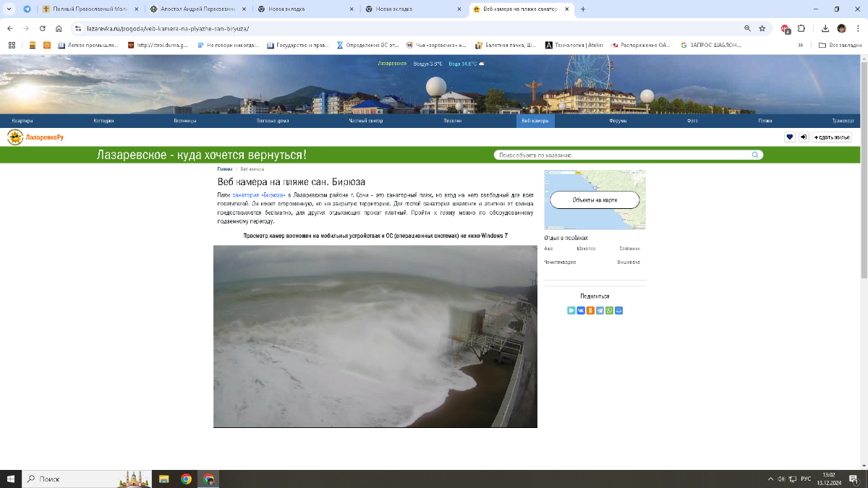Open the tab search dropdown arrow
This screenshot has width=868, height=488.
(9, 9)
